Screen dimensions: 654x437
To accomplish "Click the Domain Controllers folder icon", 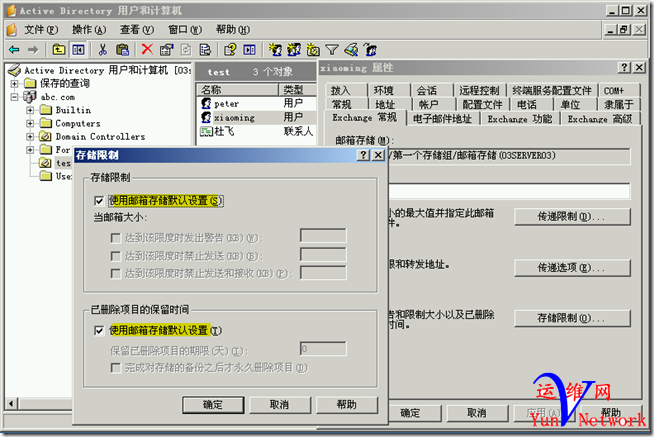I will click(x=45, y=136).
